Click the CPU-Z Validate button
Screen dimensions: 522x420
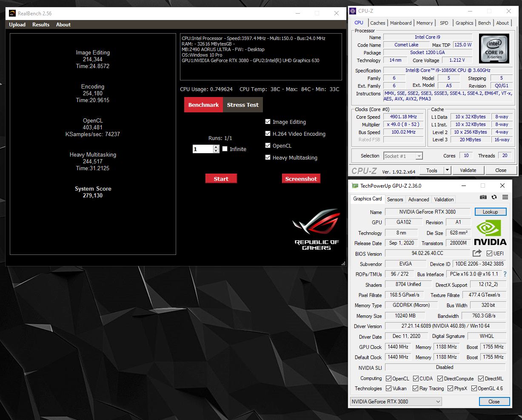pyautogui.click(x=468, y=170)
